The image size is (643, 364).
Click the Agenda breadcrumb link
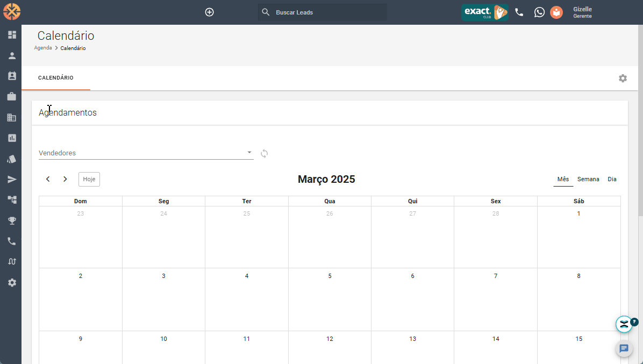(42, 48)
